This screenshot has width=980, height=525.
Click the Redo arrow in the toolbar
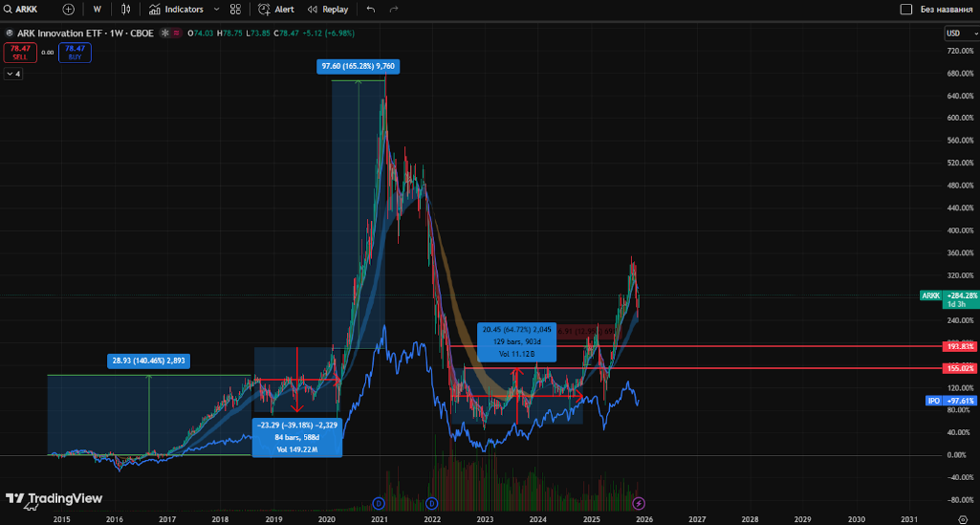394,9
